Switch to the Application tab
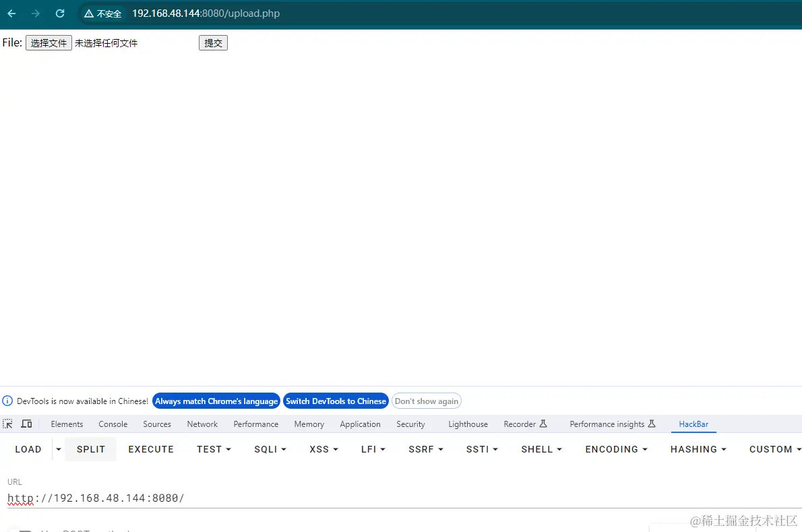This screenshot has width=802, height=532. click(360, 424)
